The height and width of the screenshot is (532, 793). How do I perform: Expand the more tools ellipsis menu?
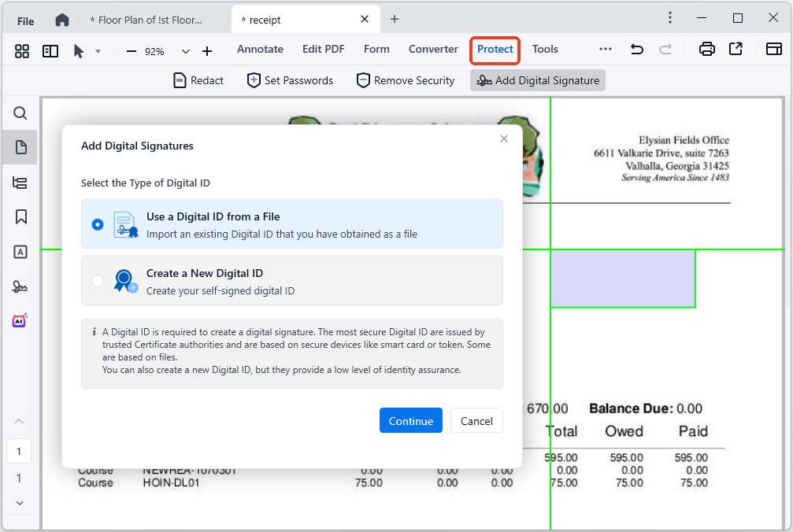click(x=605, y=50)
